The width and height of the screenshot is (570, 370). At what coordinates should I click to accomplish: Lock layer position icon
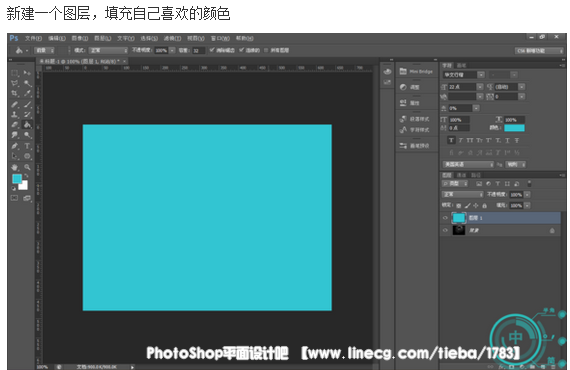(476, 205)
